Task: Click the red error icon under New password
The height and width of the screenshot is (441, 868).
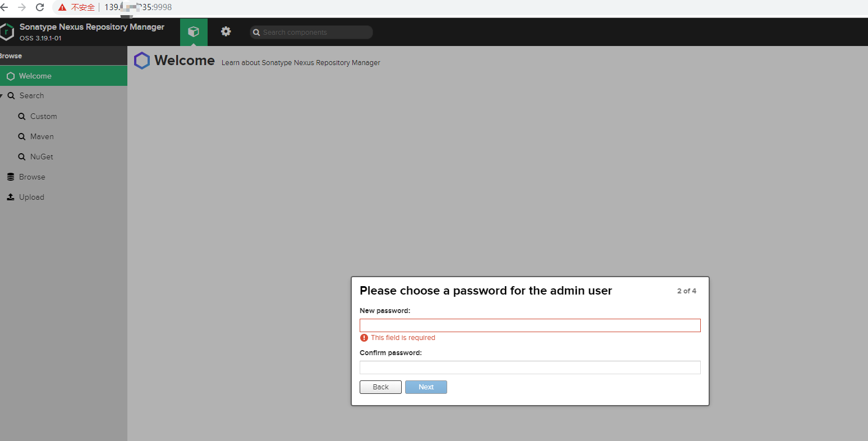Action: click(364, 338)
